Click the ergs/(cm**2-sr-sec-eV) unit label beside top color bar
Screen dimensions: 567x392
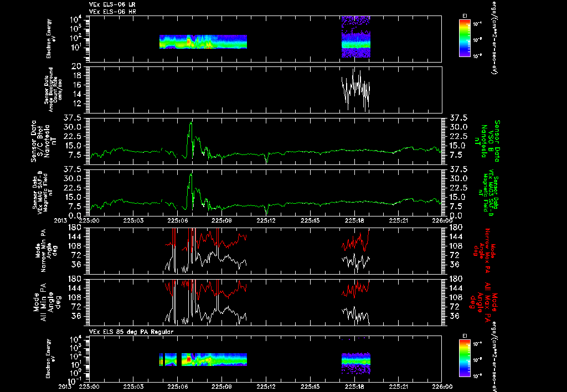click(493, 38)
